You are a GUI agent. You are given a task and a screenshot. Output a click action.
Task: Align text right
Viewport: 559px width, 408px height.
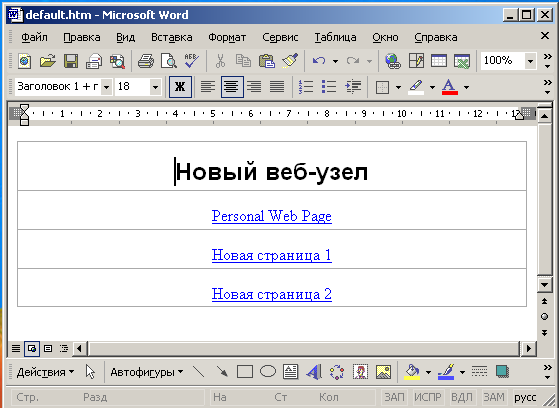coord(254,87)
